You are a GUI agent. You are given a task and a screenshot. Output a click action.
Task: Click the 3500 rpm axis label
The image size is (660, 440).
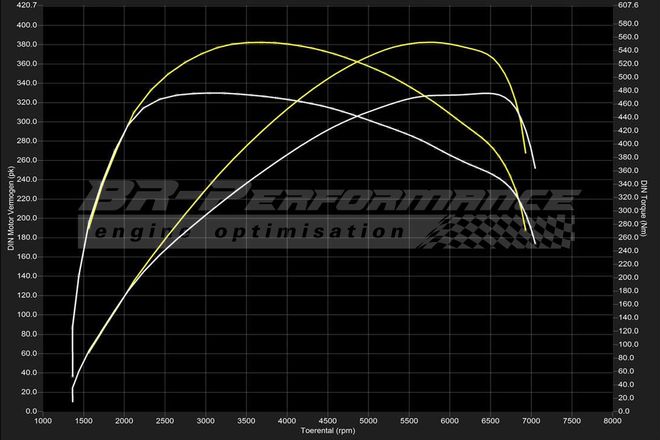pos(246,421)
